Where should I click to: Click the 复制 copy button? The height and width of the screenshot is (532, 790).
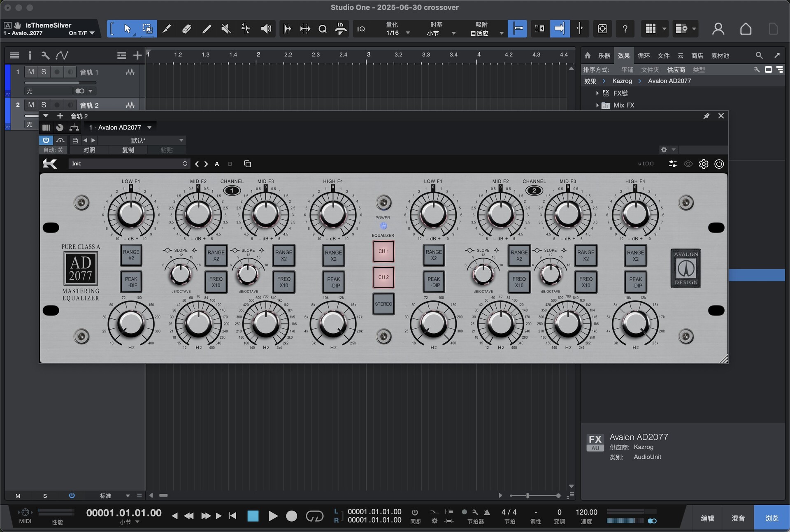(128, 150)
